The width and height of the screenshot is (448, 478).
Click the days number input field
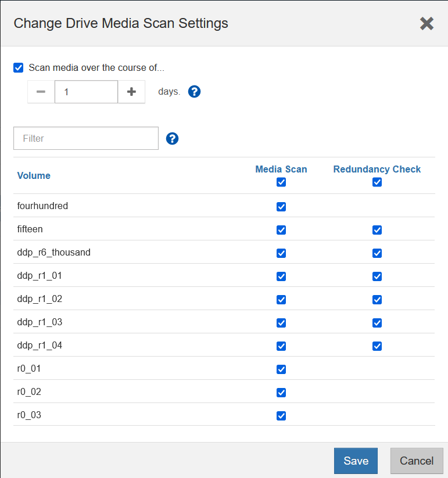[x=87, y=92]
